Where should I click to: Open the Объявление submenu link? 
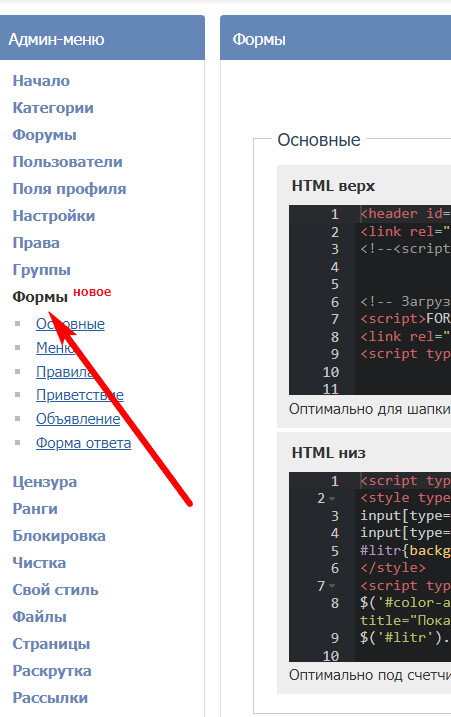pyautogui.click(x=78, y=418)
